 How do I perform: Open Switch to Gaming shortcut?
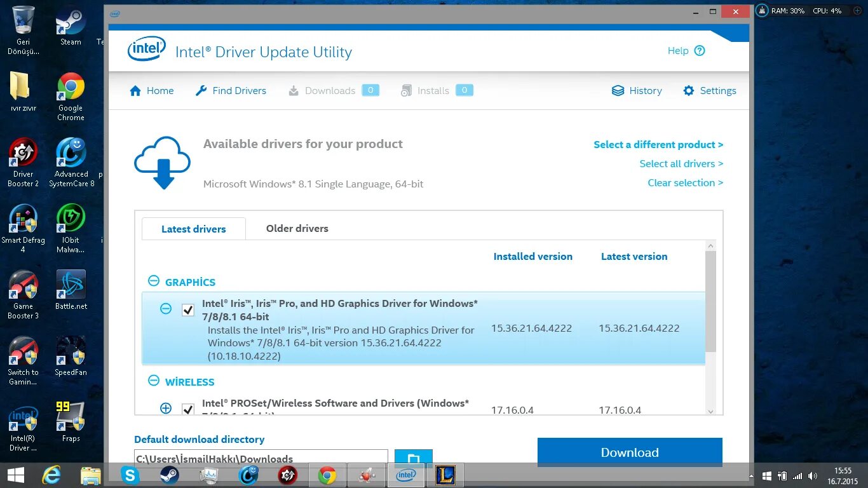(24, 361)
